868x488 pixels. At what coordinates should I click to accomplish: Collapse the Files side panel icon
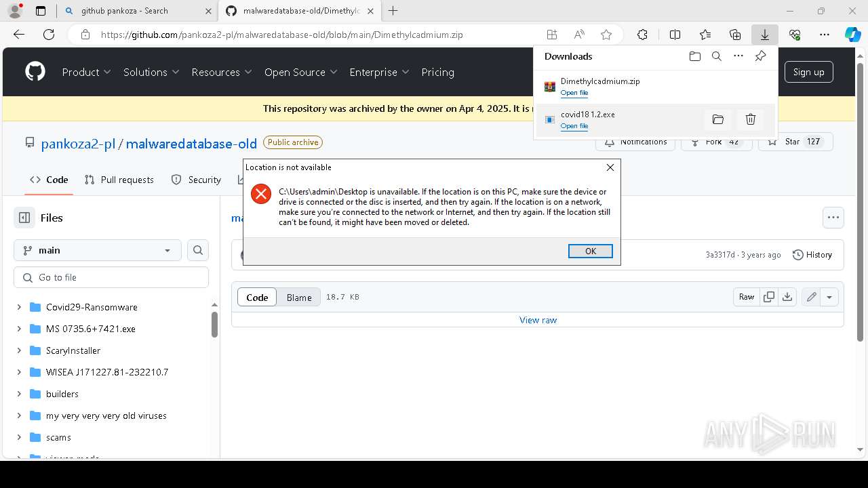24,218
